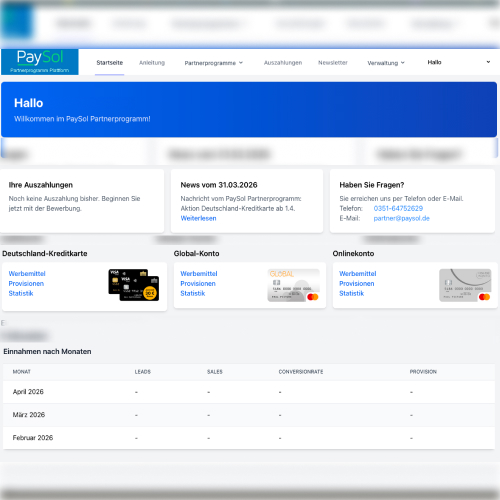
Task: Open Provisionen for Deutschland-Kreditkarte
Action: [x=26, y=284]
